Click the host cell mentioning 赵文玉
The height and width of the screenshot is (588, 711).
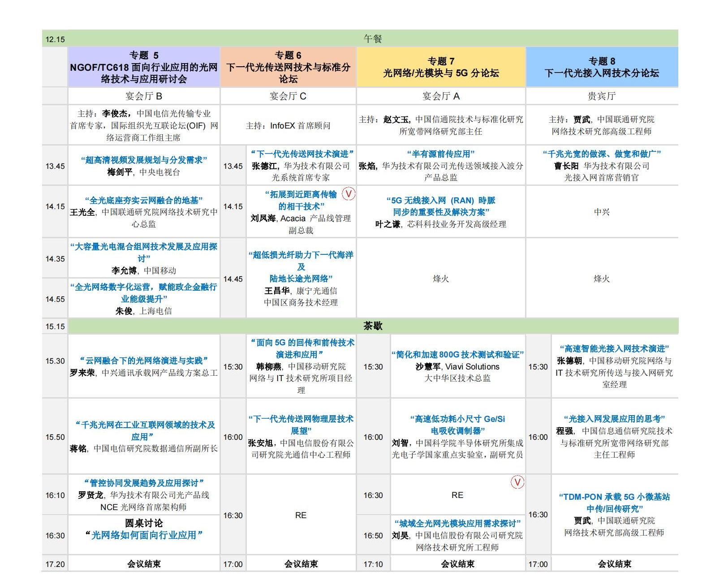(441, 125)
